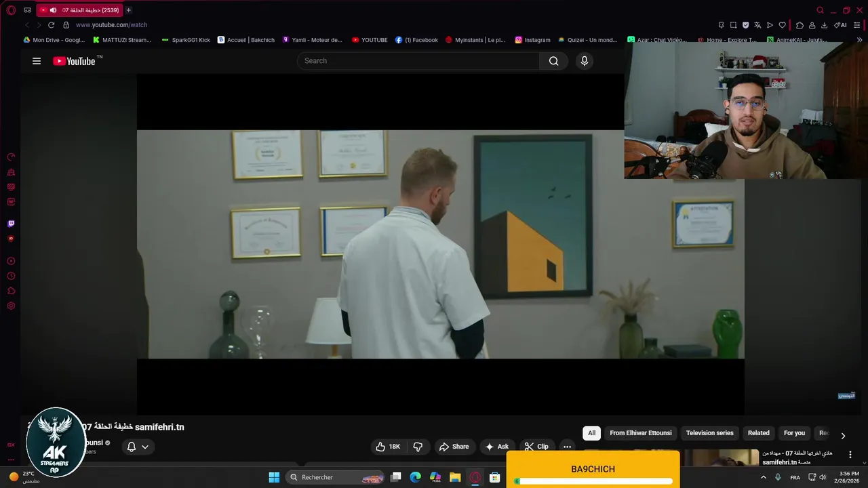Open MATTUZI Stream bookmark
Image resolution: width=868 pixels, height=488 pixels.
(x=121, y=40)
